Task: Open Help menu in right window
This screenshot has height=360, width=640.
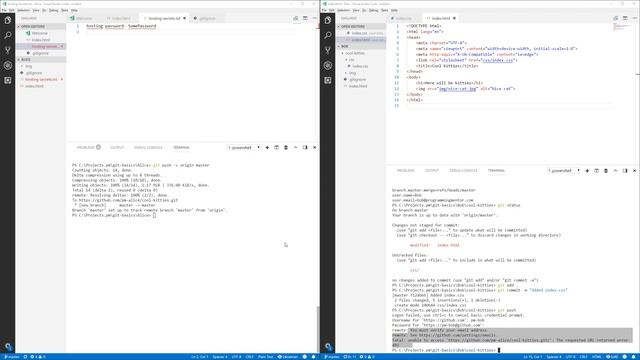Action: [x=394, y=10]
